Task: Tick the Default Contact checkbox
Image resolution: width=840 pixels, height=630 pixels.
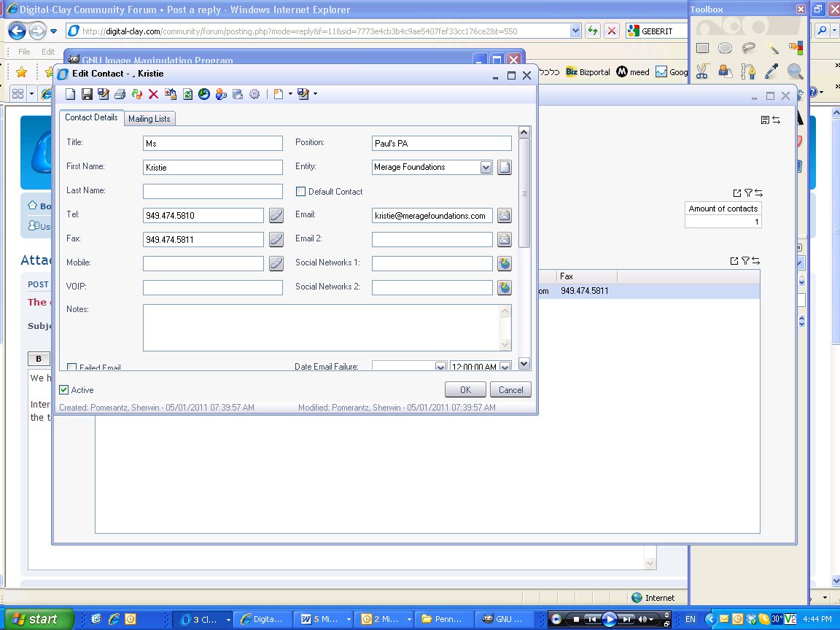Action: click(x=301, y=191)
